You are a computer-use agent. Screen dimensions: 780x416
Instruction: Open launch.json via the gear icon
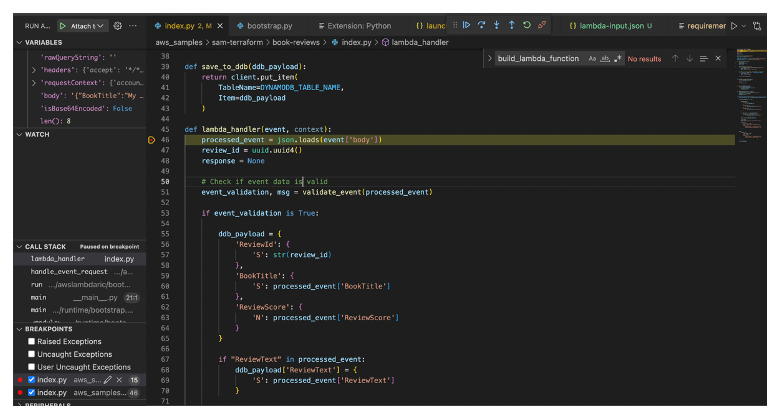click(118, 26)
